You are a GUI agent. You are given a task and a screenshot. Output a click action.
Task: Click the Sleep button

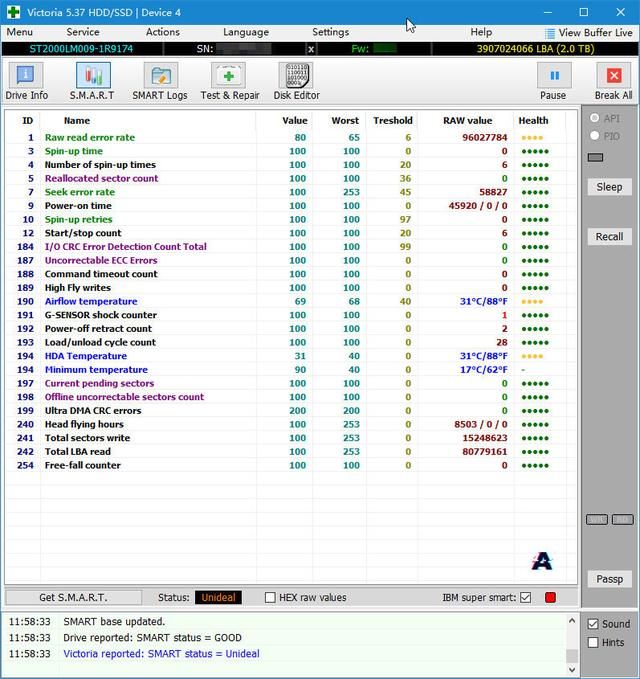(x=609, y=187)
